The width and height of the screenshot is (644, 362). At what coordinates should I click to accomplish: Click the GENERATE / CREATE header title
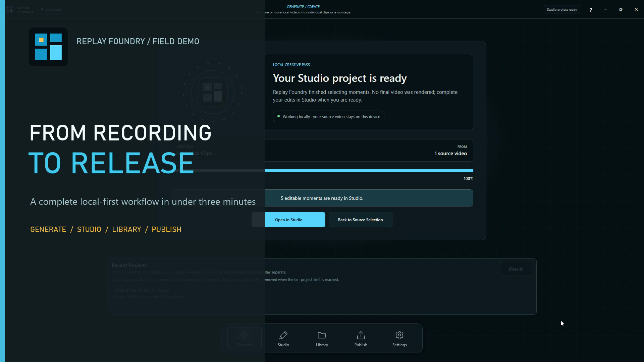coord(303,7)
